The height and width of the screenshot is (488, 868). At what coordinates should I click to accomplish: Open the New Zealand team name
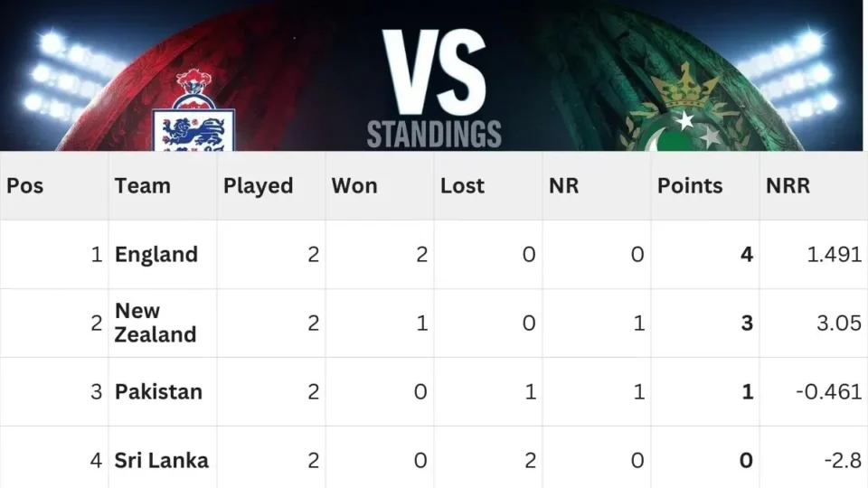click(x=155, y=323)
